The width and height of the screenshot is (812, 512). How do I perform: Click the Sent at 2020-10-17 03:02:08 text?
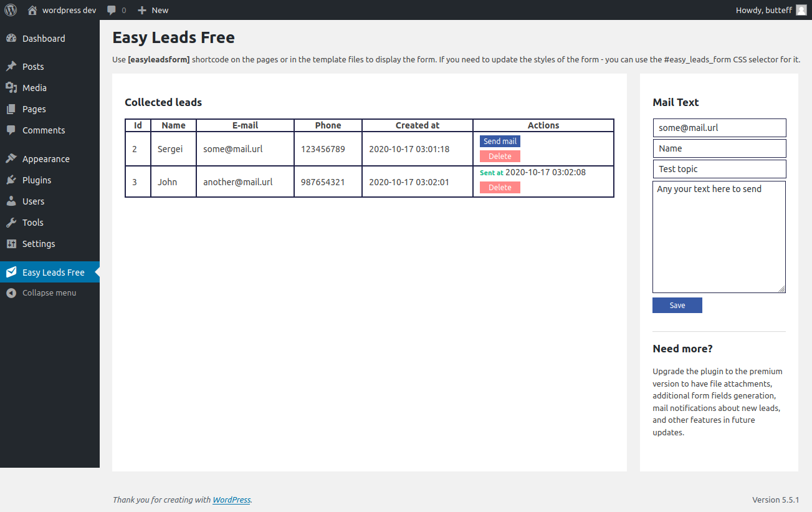(x=533, y=172)
